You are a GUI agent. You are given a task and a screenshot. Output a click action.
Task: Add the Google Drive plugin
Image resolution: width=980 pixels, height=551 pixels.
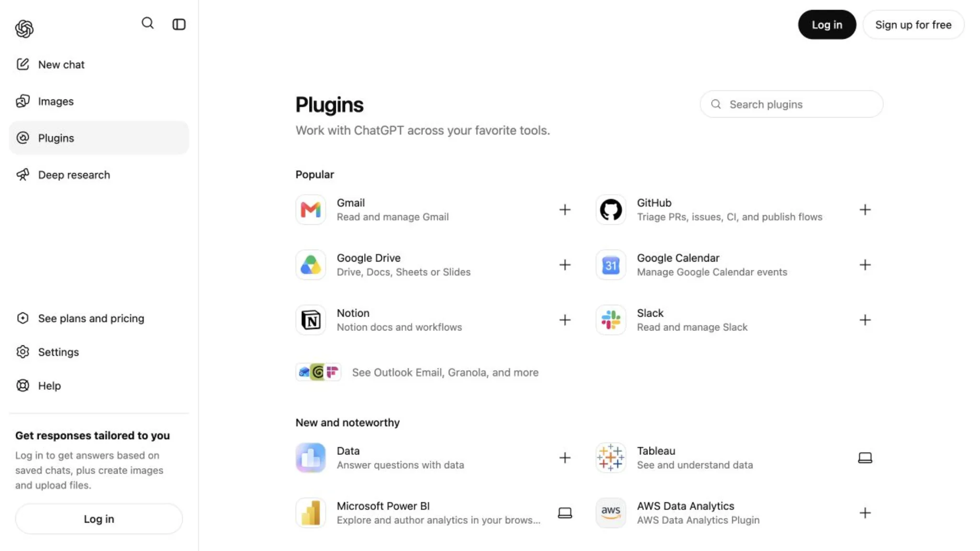(565, 264)
